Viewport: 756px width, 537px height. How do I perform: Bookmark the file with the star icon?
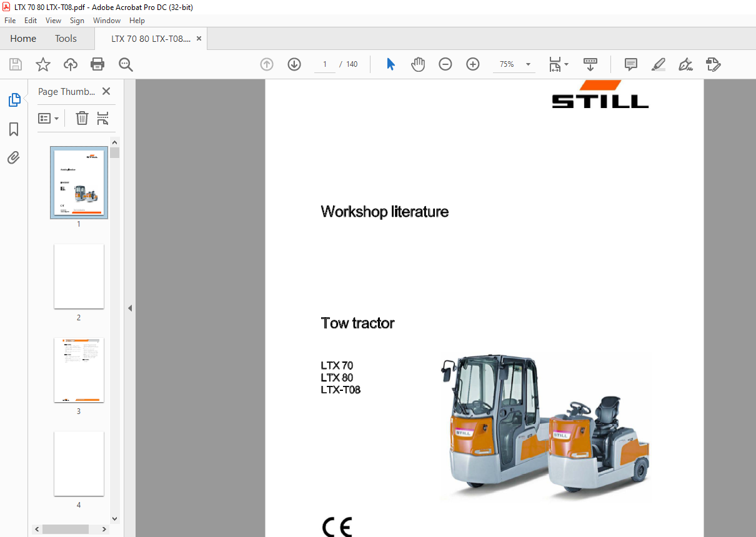(x=42, y=64)
